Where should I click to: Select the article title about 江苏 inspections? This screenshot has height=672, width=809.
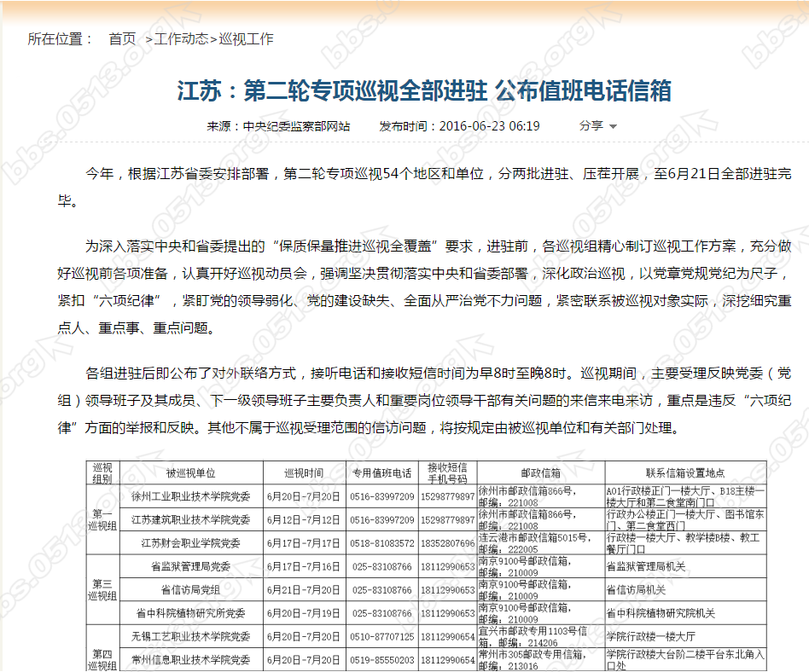(404, 89)
